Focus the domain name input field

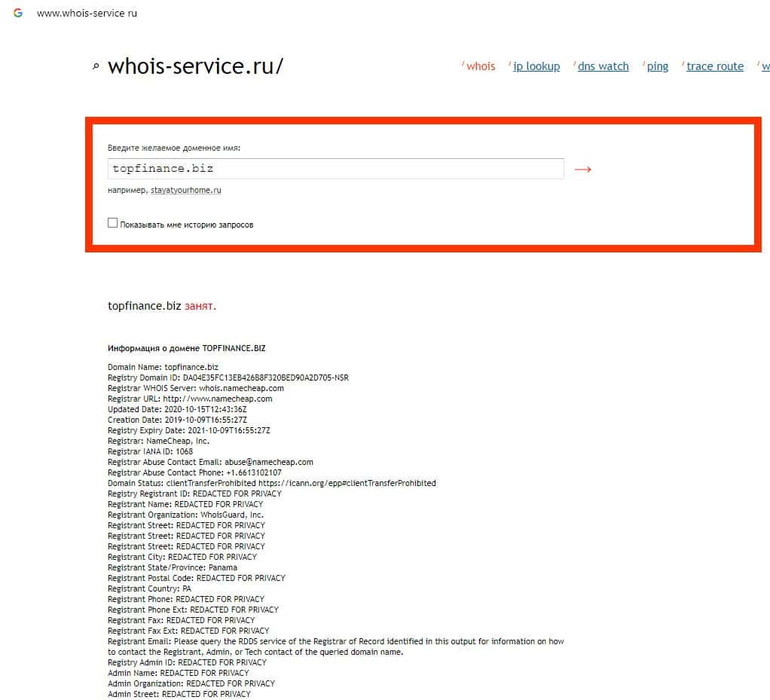pyautogui.click(x=336, y=169)
